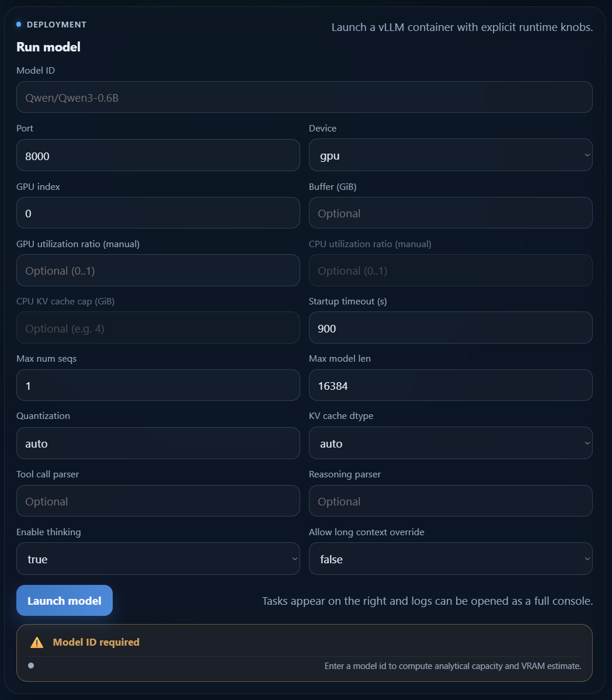Viewport: 612px width, 700px height.
Task: Click the warning triangle icon
Action: point(37,643)
